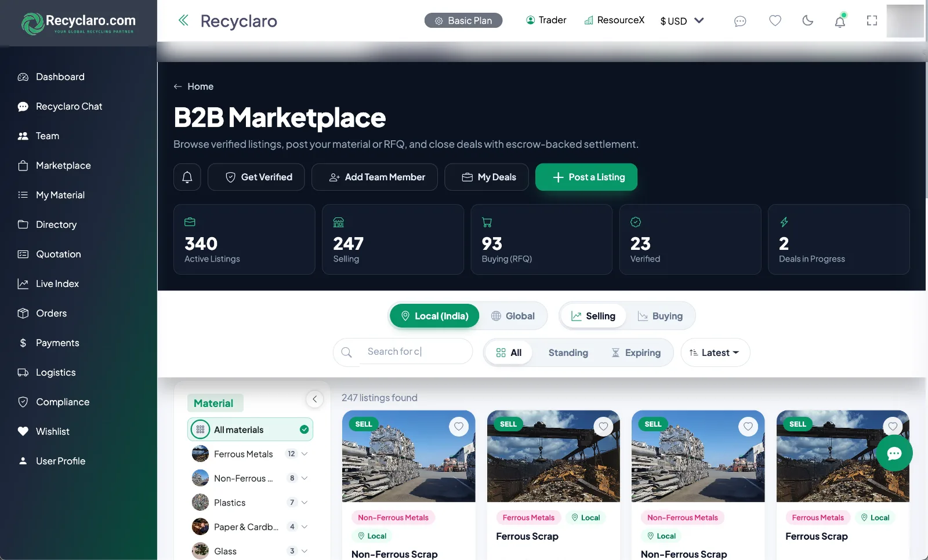Click the search magnifier icon
Screen dimensions: 928x560
346,352
